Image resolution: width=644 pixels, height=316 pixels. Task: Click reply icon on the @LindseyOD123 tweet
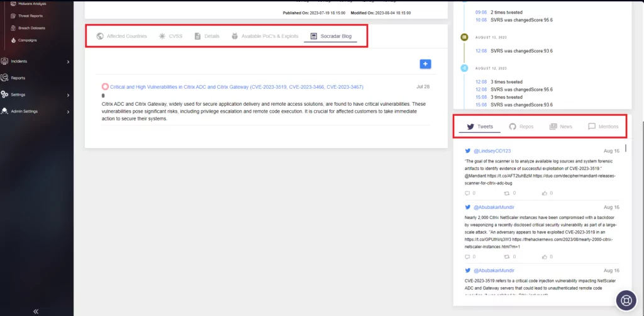[467, 193]
